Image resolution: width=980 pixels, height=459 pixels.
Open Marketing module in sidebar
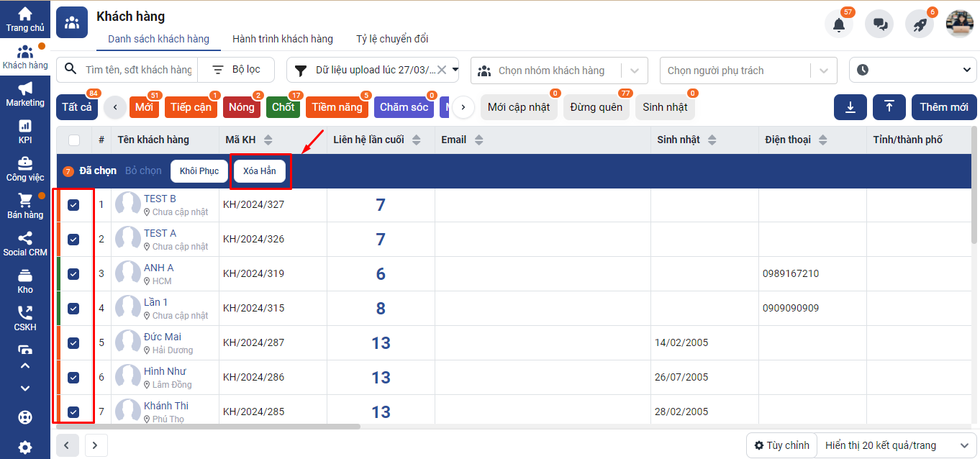[25, 94]
